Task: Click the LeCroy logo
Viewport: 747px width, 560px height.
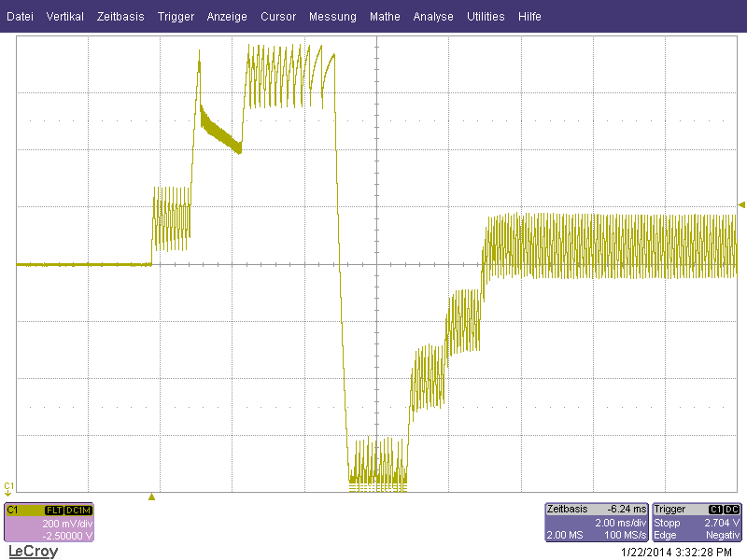Action: 34,552
